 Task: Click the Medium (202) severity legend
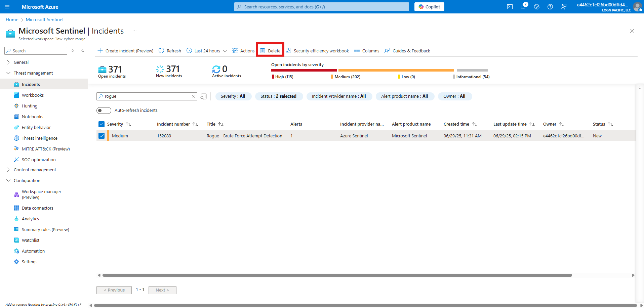[346, 77]
